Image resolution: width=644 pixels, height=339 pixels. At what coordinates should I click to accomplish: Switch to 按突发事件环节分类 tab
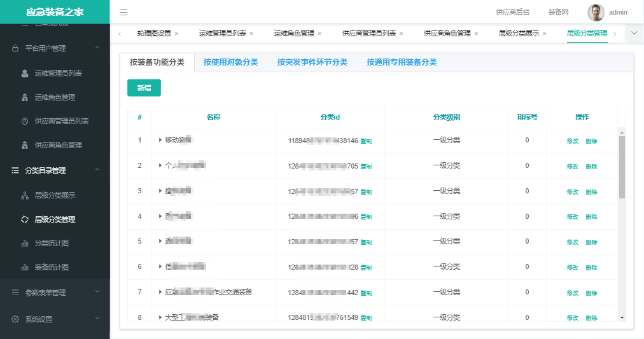point(312,62)
